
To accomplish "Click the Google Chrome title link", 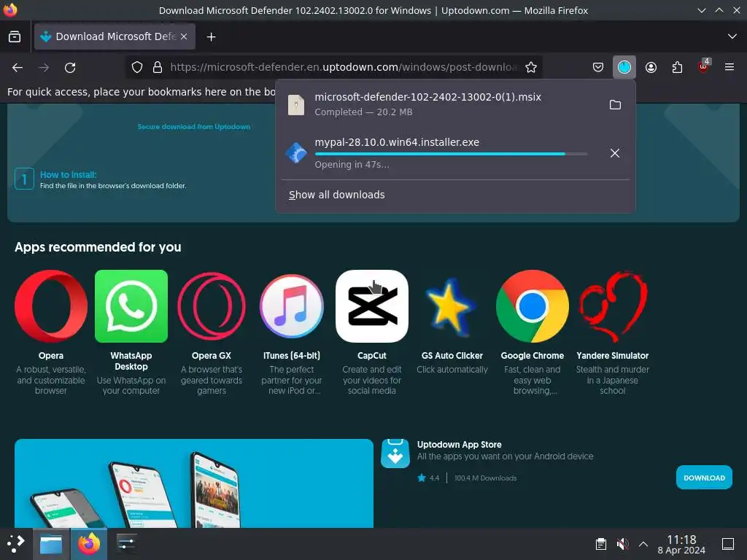I will pos(532,356).
